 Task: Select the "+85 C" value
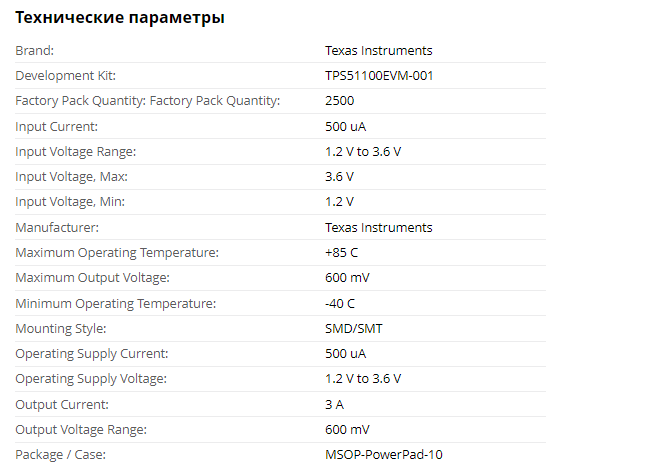tap(341, 253)
